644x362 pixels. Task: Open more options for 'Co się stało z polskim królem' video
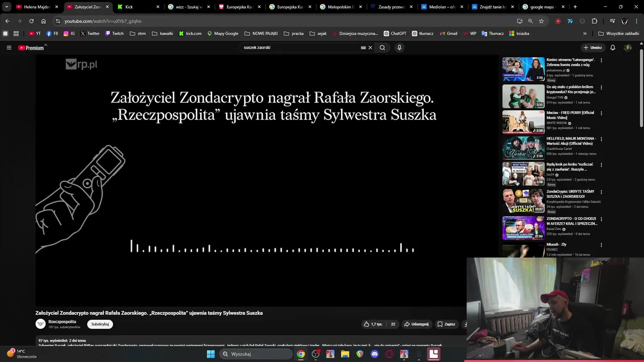pos(601,87)
